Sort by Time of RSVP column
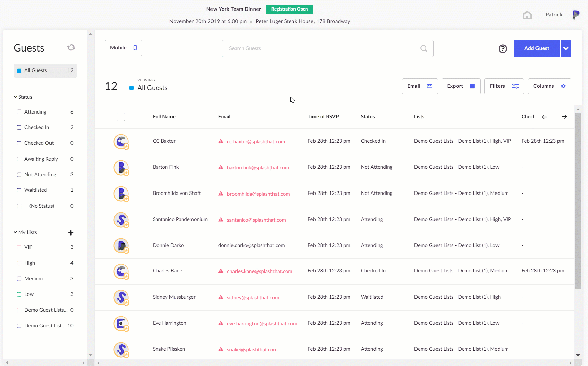588x366 pixels. click(x=323, y=117)
